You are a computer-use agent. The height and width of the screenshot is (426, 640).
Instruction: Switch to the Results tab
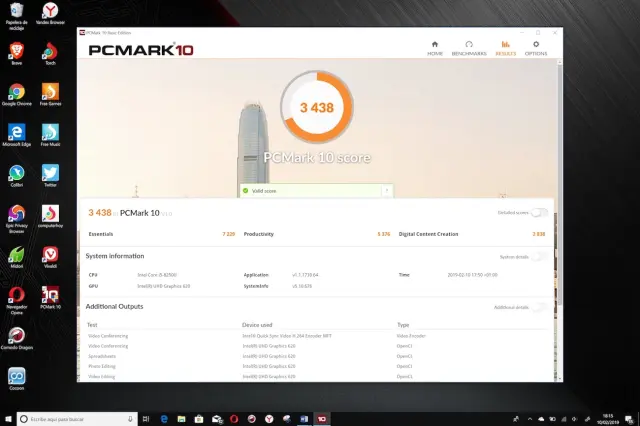pos(505,47)
